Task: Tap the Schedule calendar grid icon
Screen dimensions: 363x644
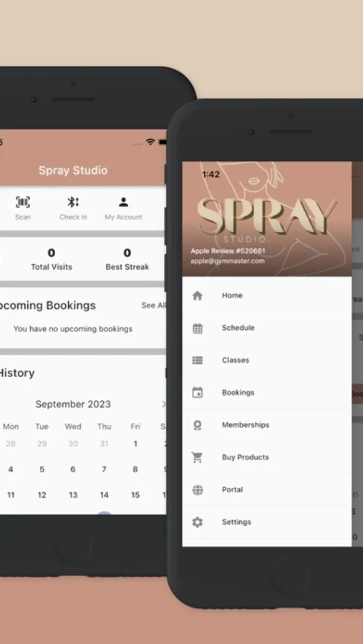Action: 198,328
